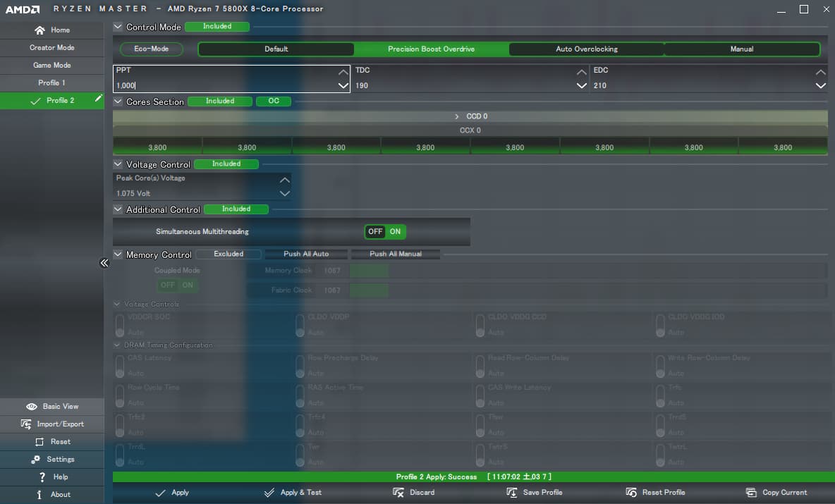Toggle the Additional Control Included switch
The image size is (835, 504).
click(x=236, y=209)
